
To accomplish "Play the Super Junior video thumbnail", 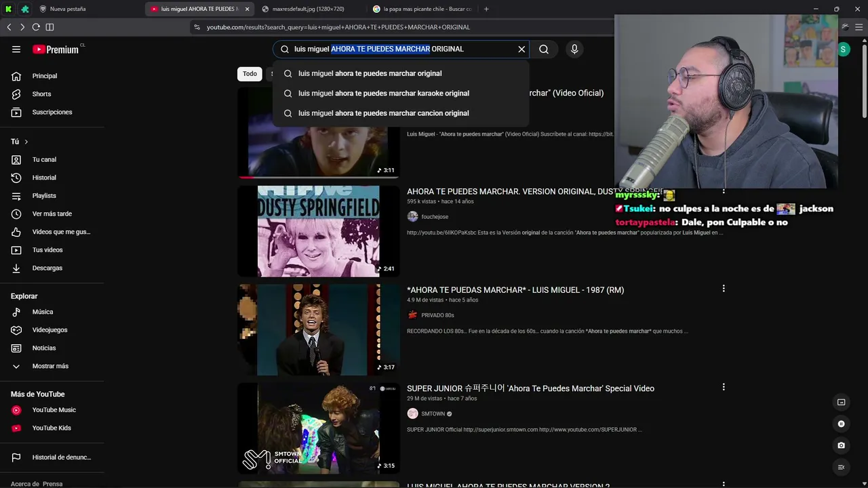I will tap(319, 428).
